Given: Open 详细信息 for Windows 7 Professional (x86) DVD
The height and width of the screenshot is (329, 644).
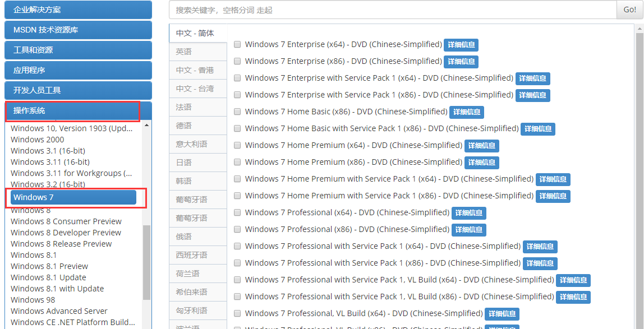Looking at the screenshot, I should pyautogui.click(x=469, y=230).
